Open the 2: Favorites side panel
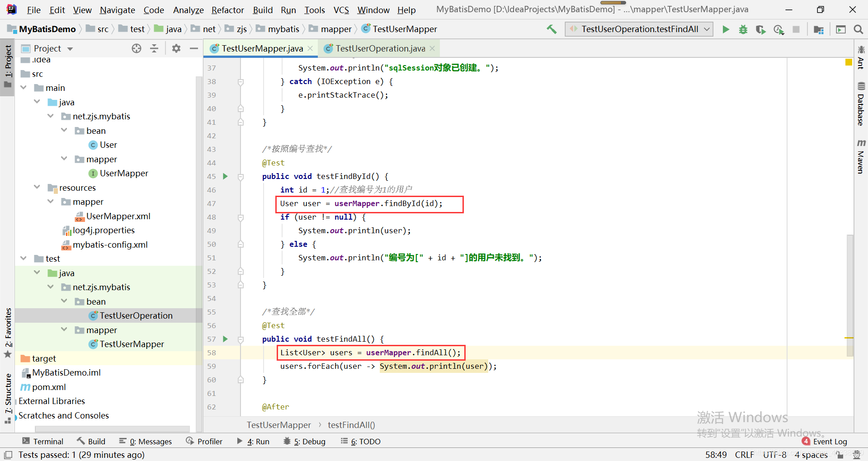Screen dimensions: 868x461 8,333
